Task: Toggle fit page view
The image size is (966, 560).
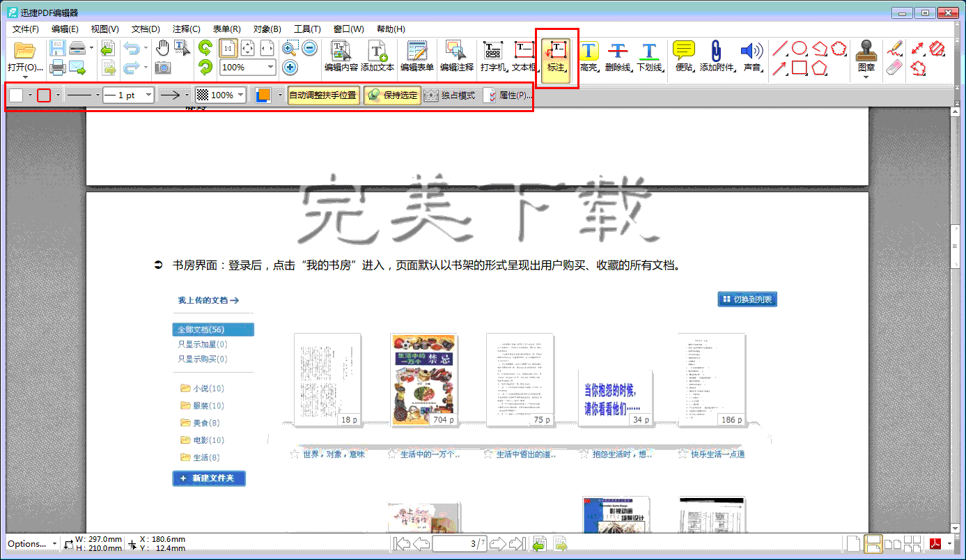Action: (x=247, y=48)
